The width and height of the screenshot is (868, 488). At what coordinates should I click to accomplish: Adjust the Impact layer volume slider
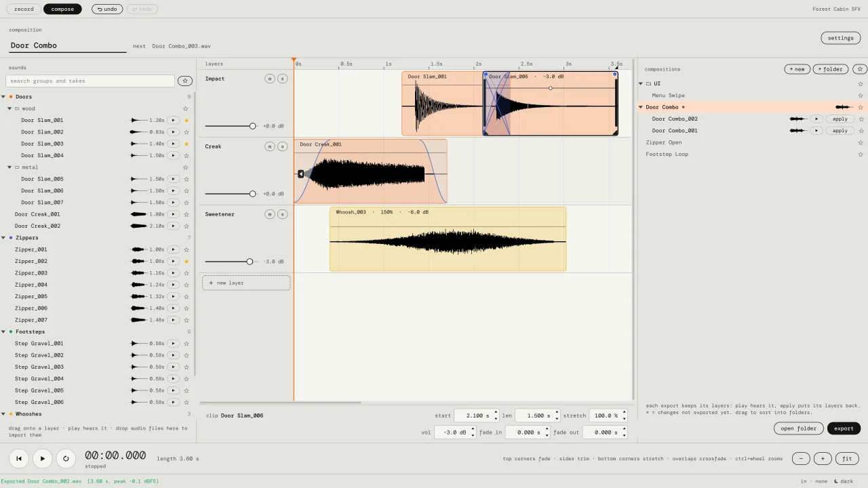click(x=231, y=126)
